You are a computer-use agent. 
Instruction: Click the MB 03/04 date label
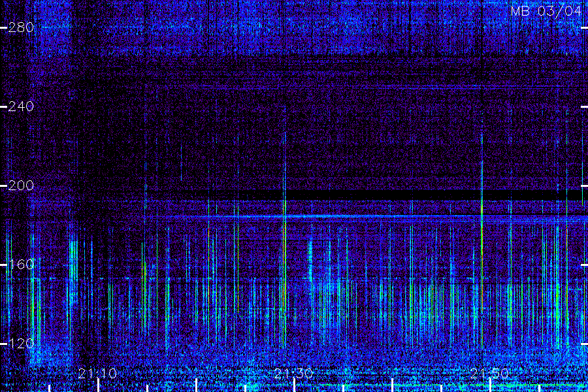546,11
